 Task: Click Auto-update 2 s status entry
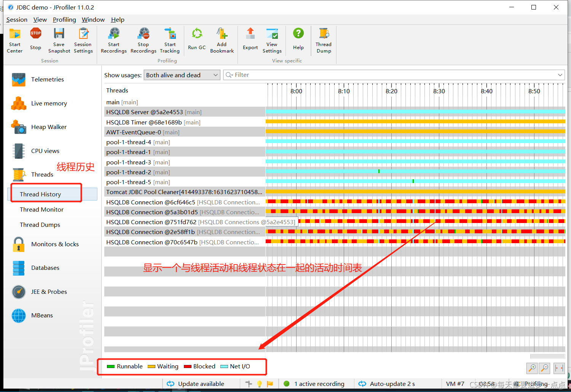coord(387,384)
